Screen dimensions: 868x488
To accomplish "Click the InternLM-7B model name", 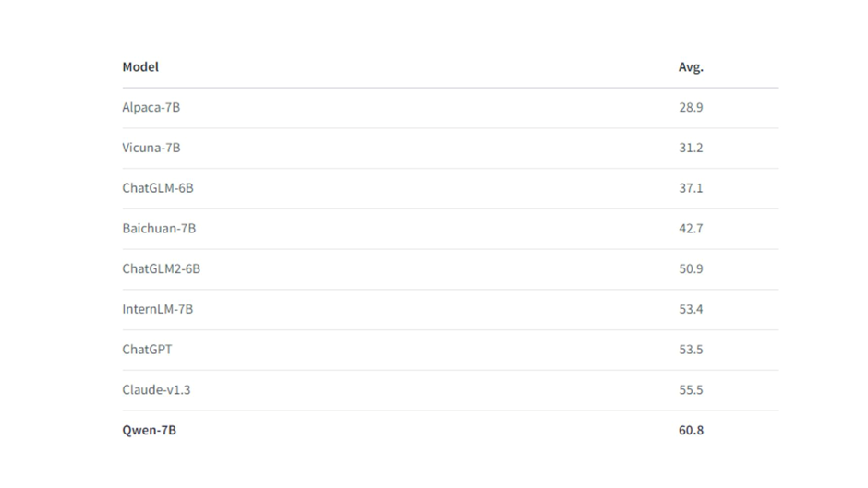I will coord(158,309).
